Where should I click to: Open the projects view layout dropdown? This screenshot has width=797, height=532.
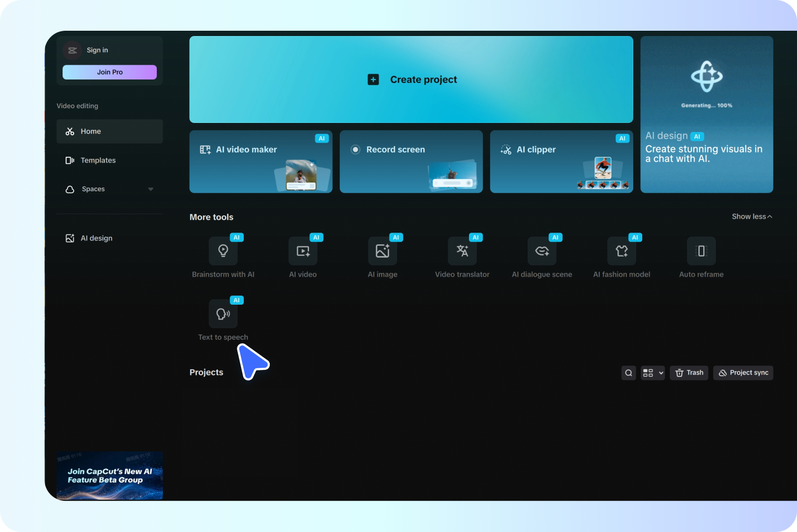click(x=652, y=373)
